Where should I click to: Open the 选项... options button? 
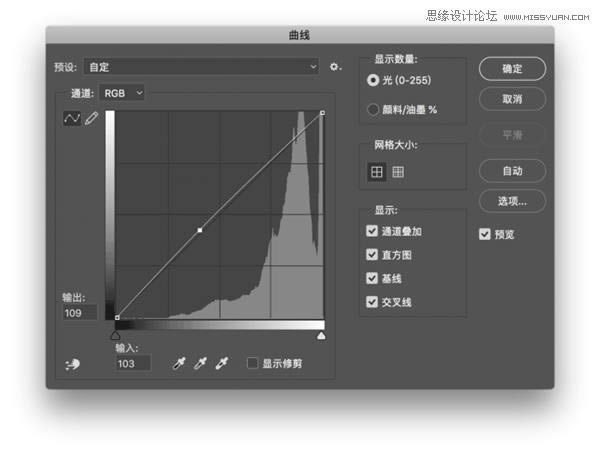(512, 201)
